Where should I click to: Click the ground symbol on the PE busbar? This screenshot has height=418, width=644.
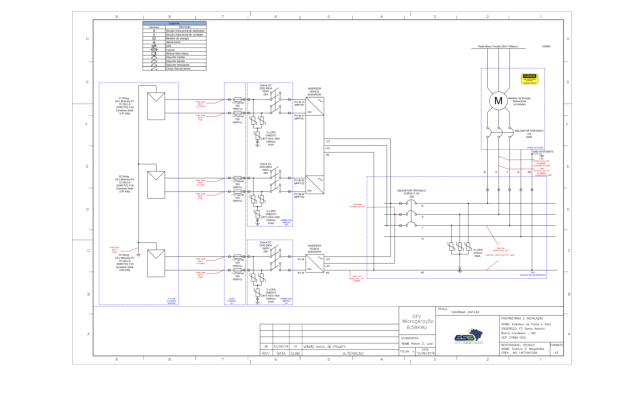pos(460,271)
